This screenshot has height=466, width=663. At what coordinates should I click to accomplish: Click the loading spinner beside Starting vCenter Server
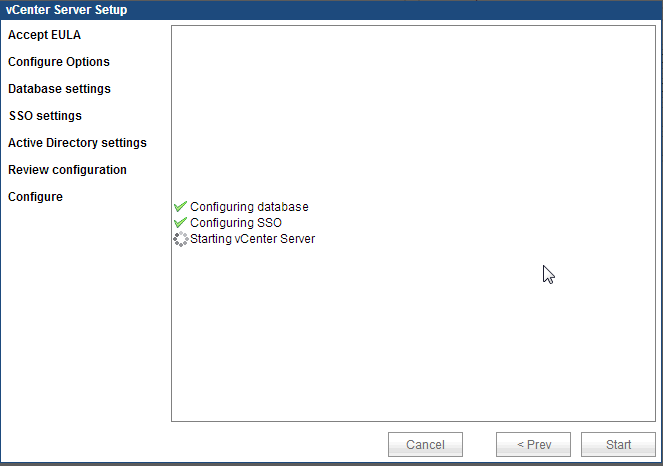tap(180, 239)
